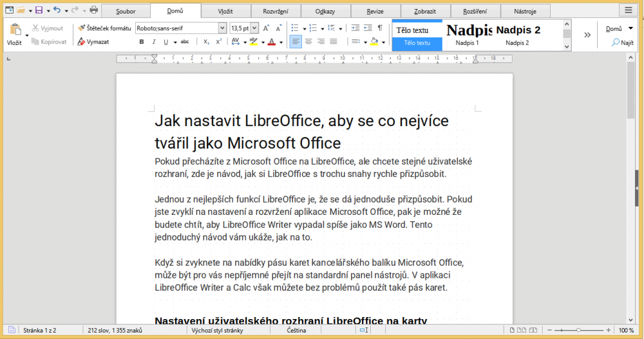Switch to the Revize tab
Viewport: 644px width, 339px height.
375,11
